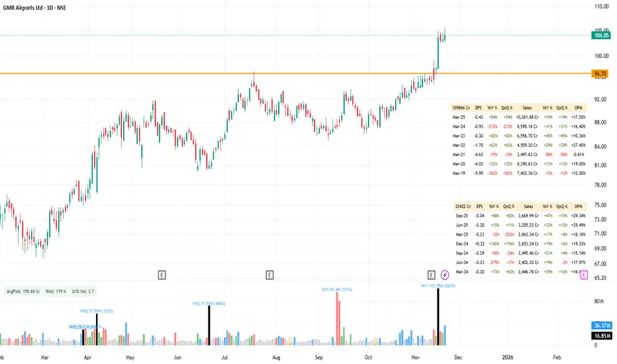Click the blue 36.37M volume label
The height and width of the screenshot is (364, 617).
[602, 326]
